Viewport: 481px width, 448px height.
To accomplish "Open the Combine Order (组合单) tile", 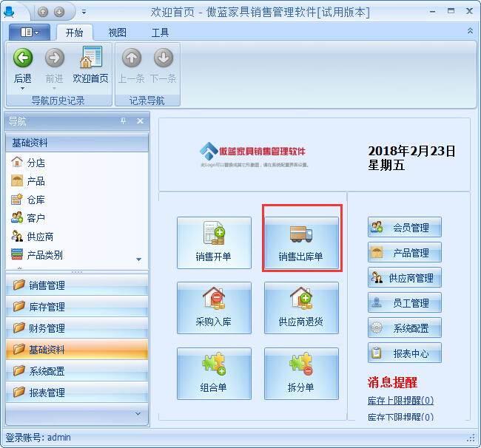I will (213, 373).
